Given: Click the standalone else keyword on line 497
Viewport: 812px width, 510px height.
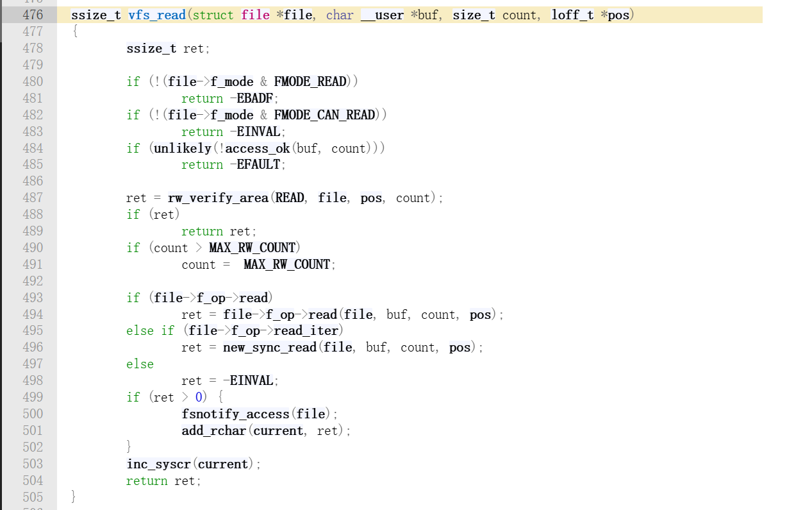Looking at the screenshot, I should (x=140, y=364).
